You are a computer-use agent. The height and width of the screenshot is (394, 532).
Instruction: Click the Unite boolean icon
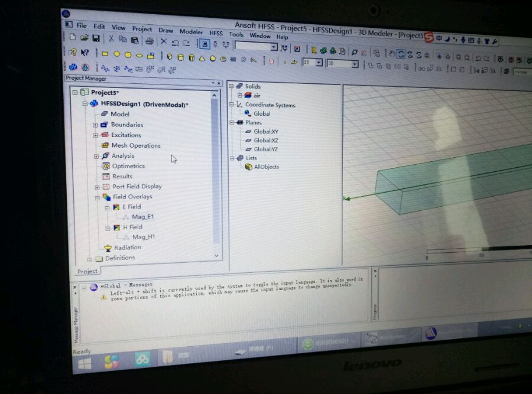coord(370,66)
